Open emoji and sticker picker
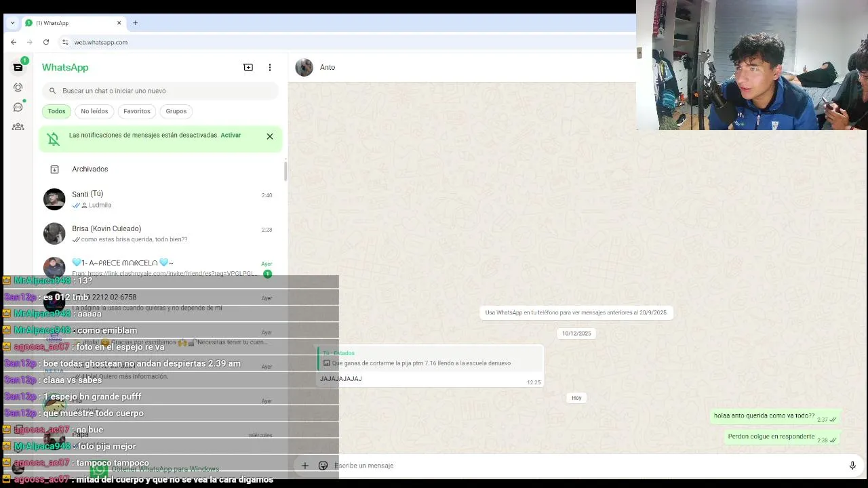Viewport: 868px width, 488px height. tap(323, 466)
